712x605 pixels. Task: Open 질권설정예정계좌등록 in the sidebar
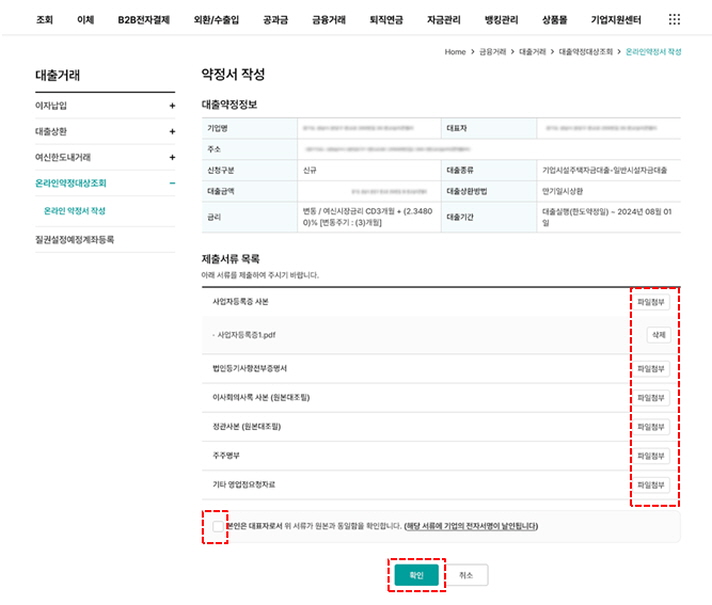pyautogui.click(x=75, y=240)
